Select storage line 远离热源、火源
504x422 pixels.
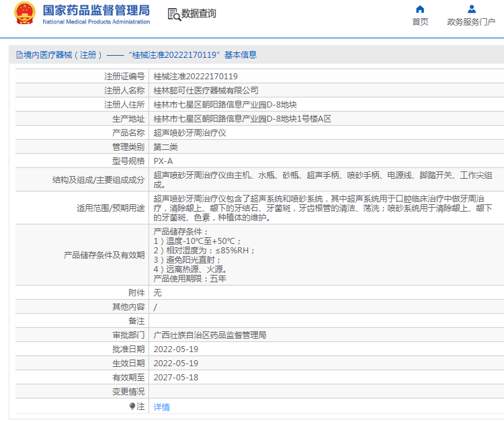pyautogui.click(x=190, y=269)
